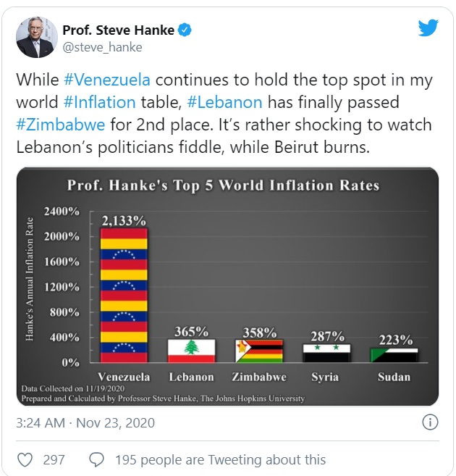Image resolution: width=456 pixels, height=476 pixels.
Task: Click the Venezuela flag bar in chart
Action: 124,295
